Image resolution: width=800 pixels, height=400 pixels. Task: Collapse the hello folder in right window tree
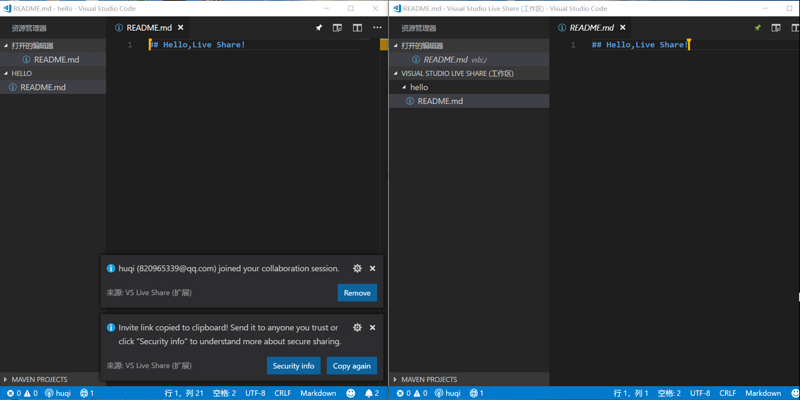tap(469, 87)
